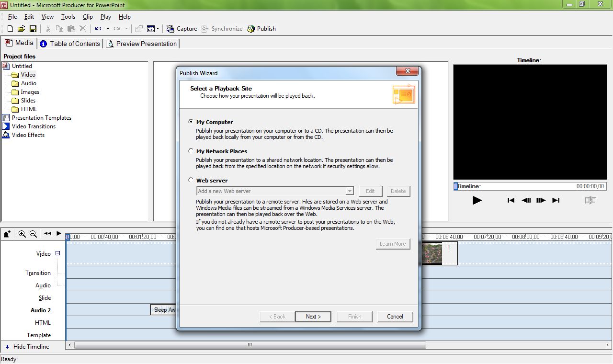
Task: Click the Rewind timeline icon
Action: coord(47,234)
